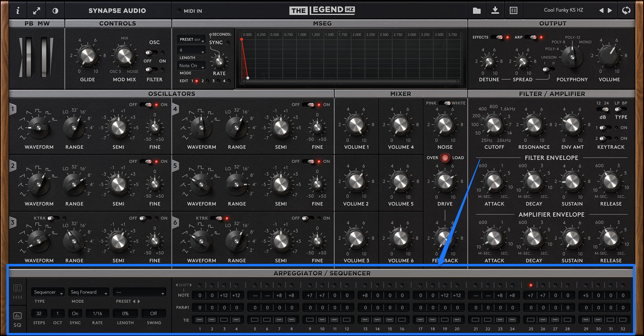Toggle oscillator 6 KTRK switch

click(x=217, y=218)
